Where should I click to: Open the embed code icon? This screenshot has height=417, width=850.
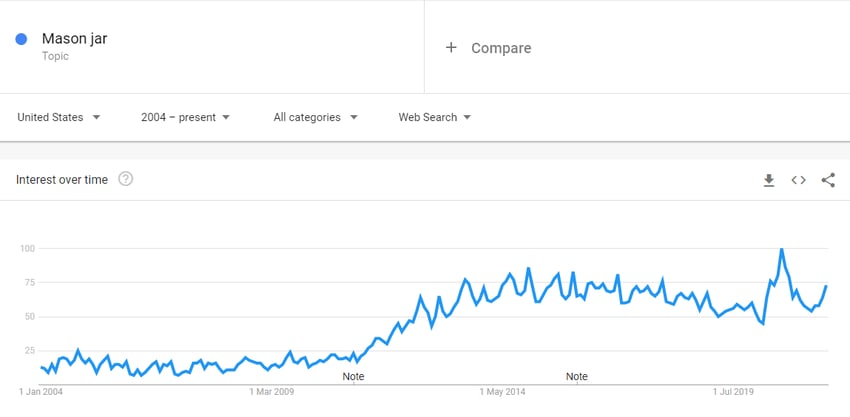click(799, 180)
